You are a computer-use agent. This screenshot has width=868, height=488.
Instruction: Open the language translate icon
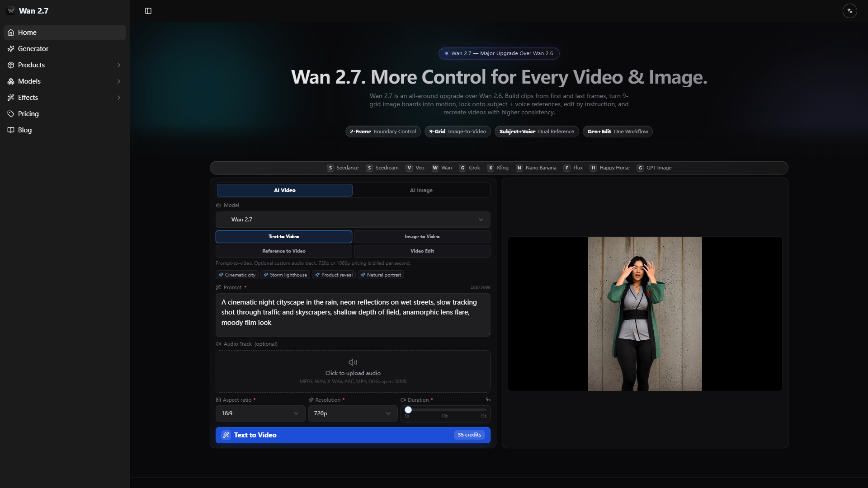tap(850, 11)
